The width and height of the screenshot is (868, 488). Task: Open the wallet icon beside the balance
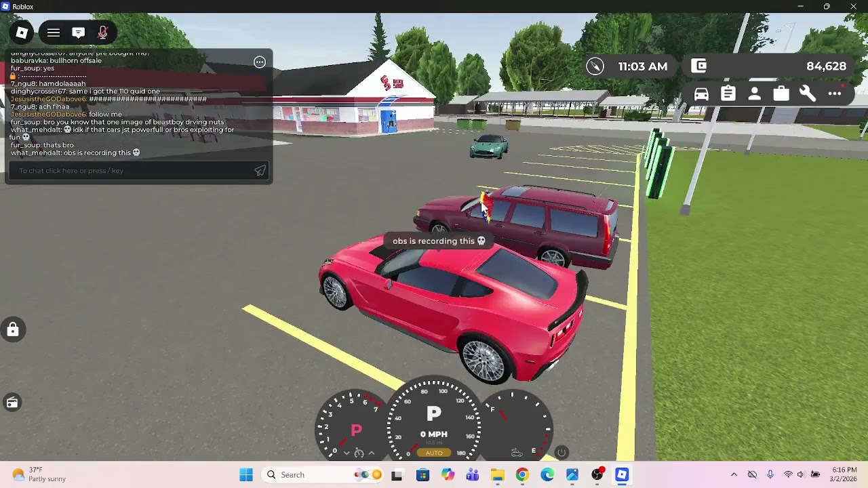(x=698, y=66)
